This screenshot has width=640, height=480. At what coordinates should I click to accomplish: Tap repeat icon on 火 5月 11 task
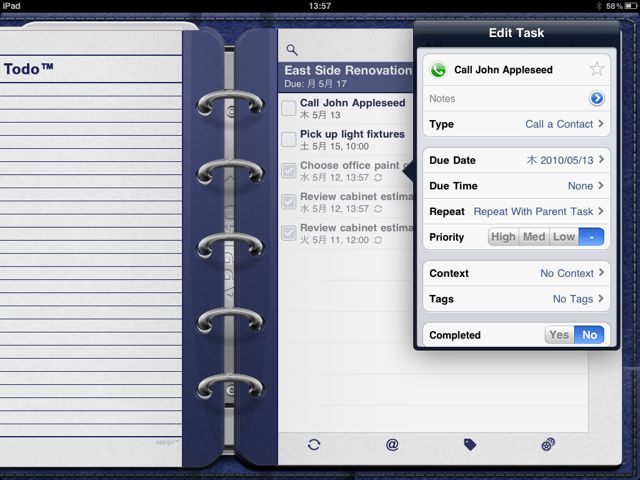click(378, 240)
